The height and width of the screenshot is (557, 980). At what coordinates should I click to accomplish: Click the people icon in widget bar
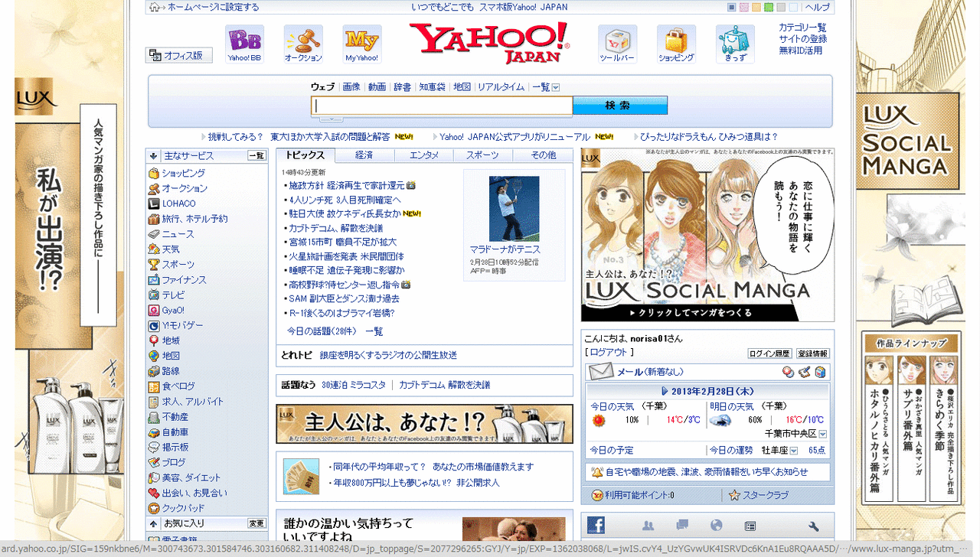point(648,526)
